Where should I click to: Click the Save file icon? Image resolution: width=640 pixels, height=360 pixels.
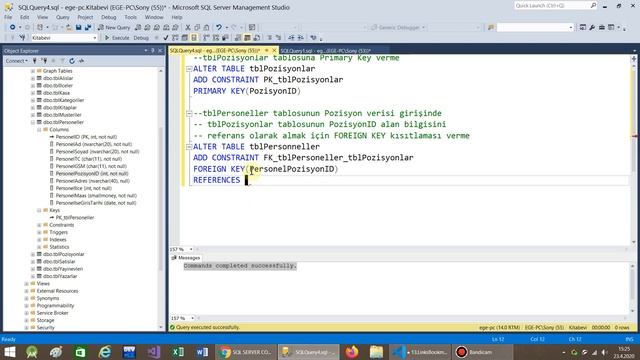[78, 27]
